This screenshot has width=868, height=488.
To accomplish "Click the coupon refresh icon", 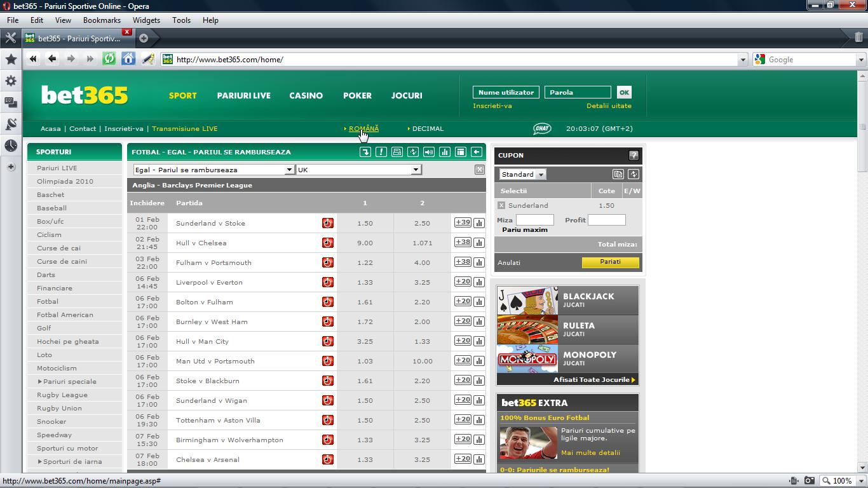I will (634, 174).
